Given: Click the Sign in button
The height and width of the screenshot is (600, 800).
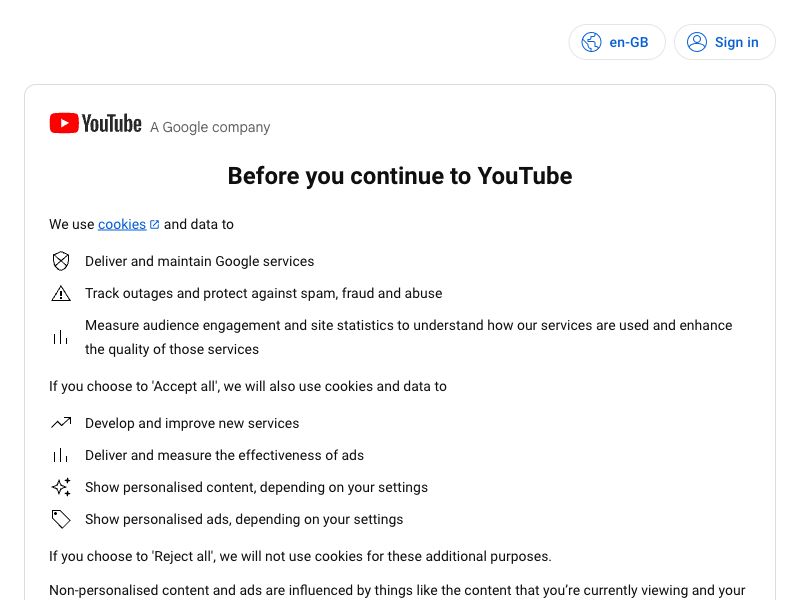Looking at the screenshot, I should (724, 42).
